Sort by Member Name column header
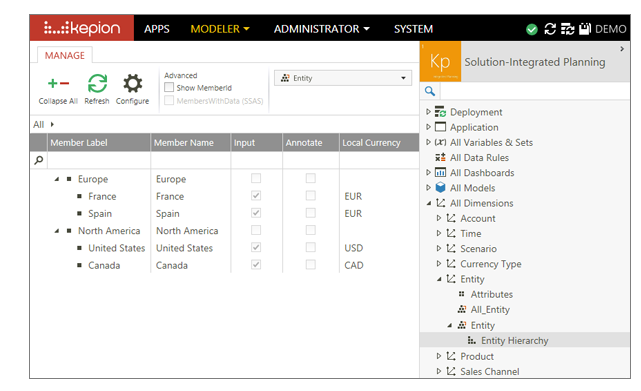This screenshot has width=641, height=391. click(191, 142)
